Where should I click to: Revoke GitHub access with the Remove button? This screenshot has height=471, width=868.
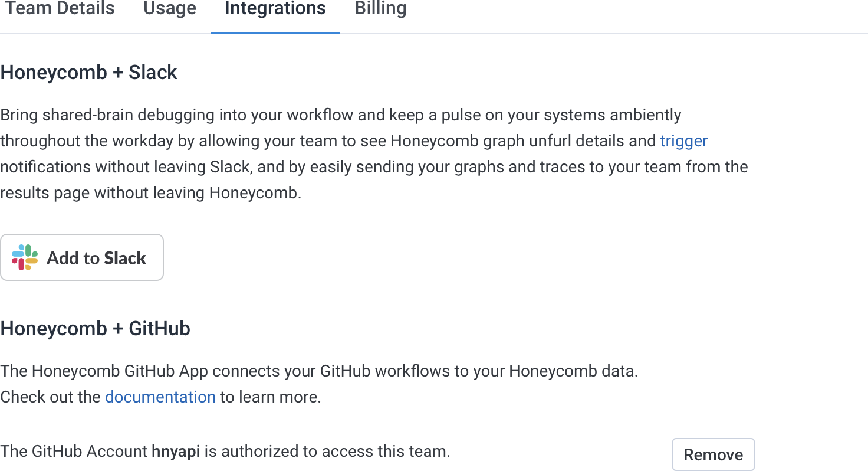point(713,454)
